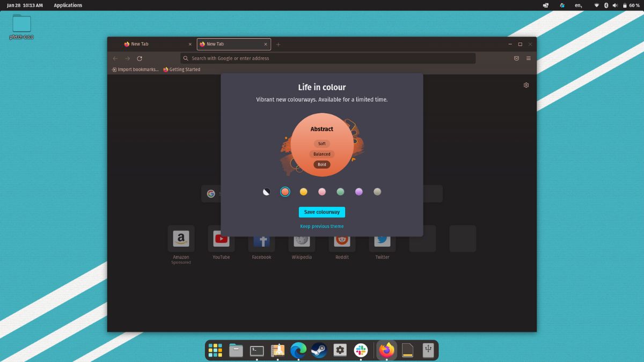644x362 pixels.
Task: Select the Balanced colourway intensity
Action: 321,154
